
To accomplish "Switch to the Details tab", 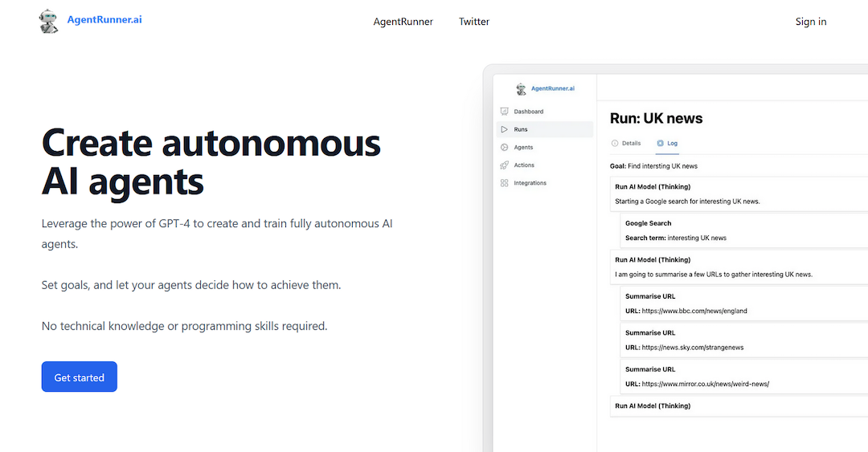I will click(631, 143).
